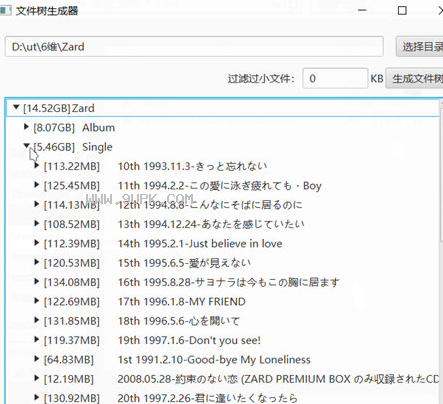Collapse the root Zard tree node
The width and height of the screenshot is (443, 404).
click(x=16, y=107)
